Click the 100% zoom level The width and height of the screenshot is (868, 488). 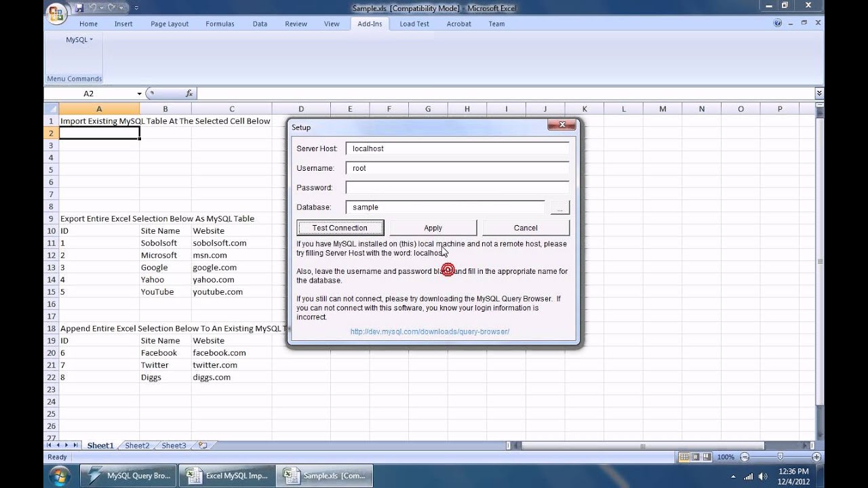726,457
